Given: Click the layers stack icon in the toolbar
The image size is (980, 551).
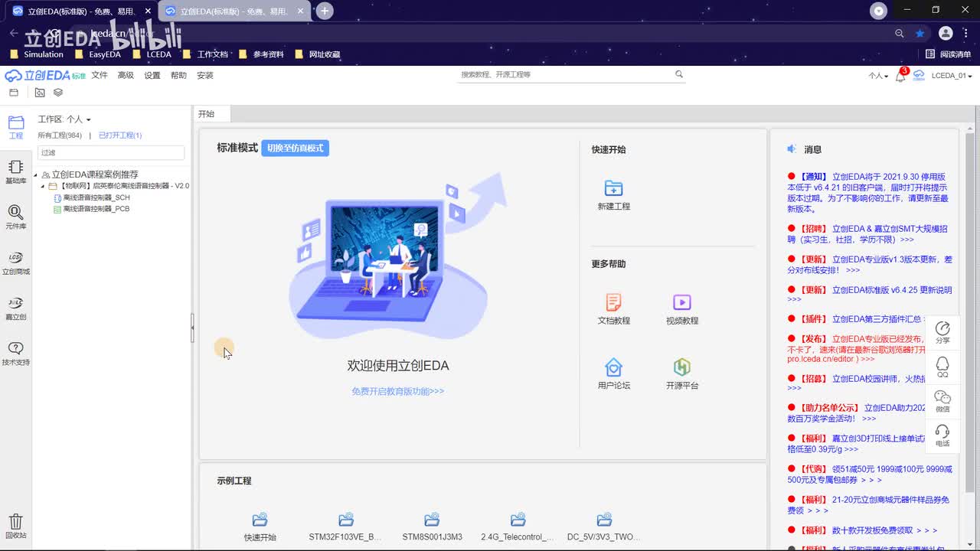Looking at the screenshot, I should pos(58,93).
